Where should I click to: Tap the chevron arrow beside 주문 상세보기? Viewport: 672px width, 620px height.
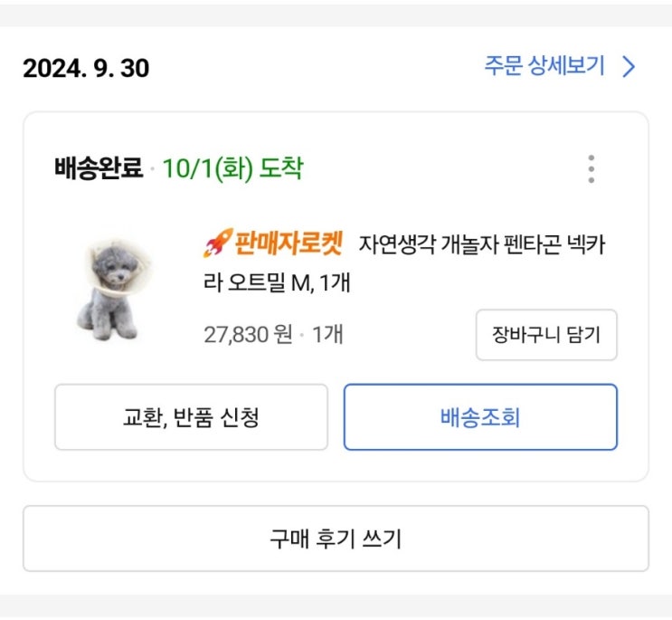point(629,68)
